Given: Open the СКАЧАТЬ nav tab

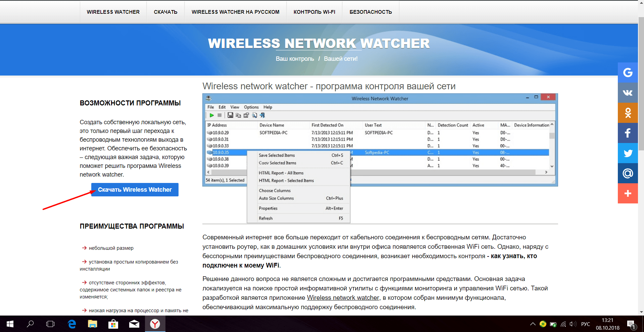Looking at the screenshot, I should coord(165,12).
